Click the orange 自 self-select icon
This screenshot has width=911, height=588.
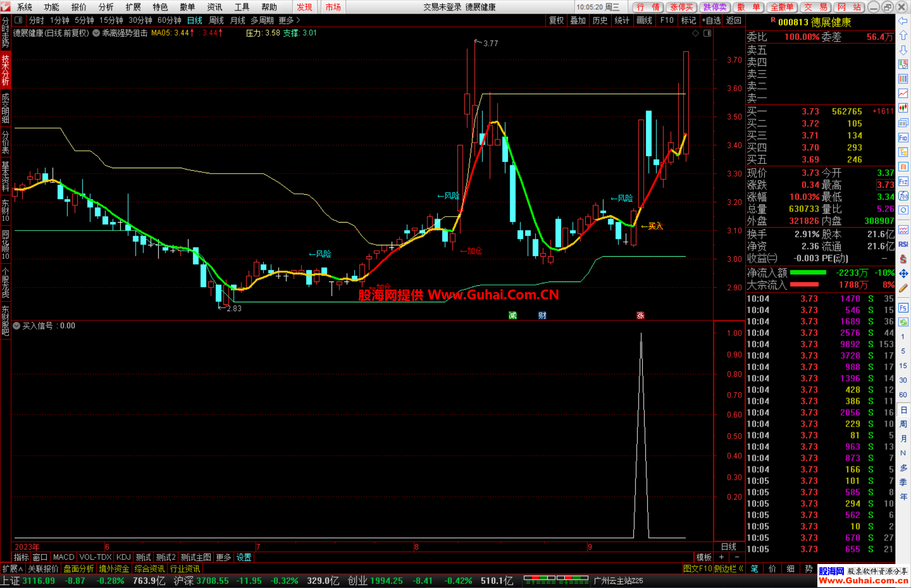point(903,167)
